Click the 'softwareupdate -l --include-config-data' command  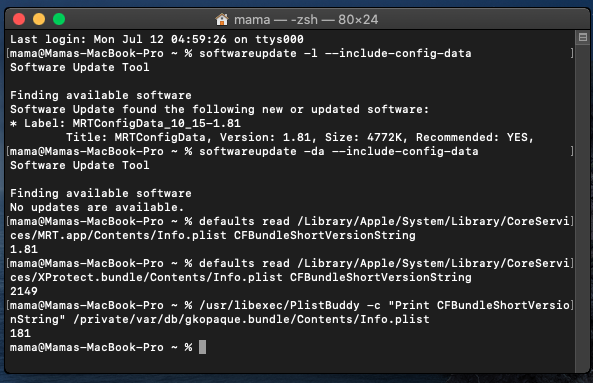(335, 53)
